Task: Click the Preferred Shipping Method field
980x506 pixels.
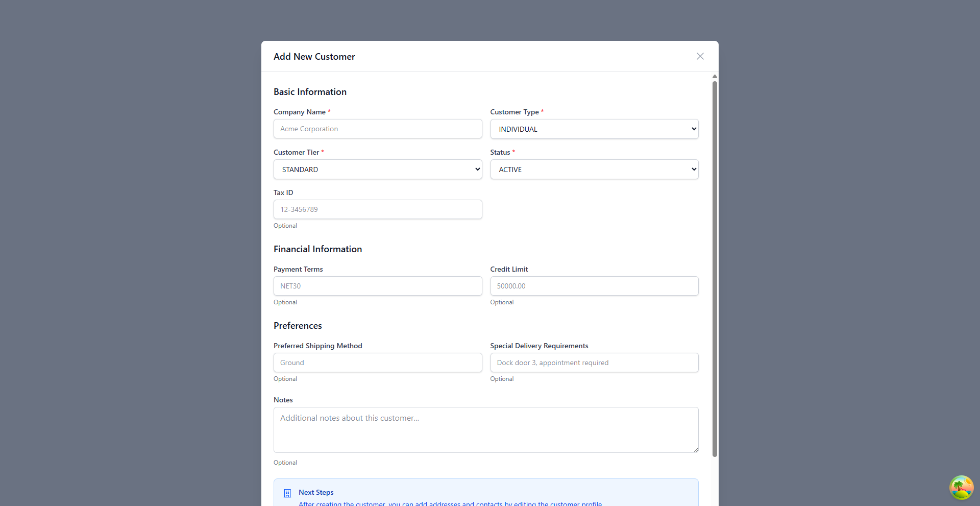Action: coord(377,363)
